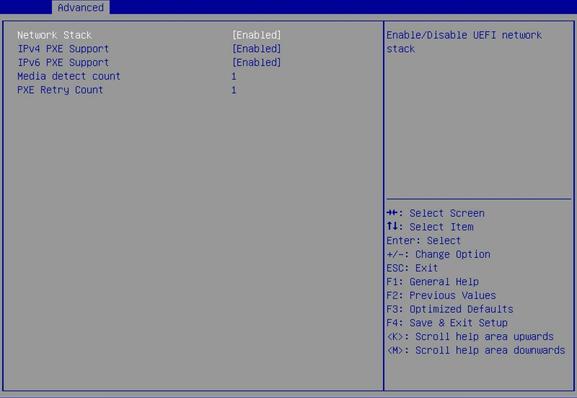Screen dimensions: 577x398
Task: Click the Media detect count value field
Action: (234, 77)
